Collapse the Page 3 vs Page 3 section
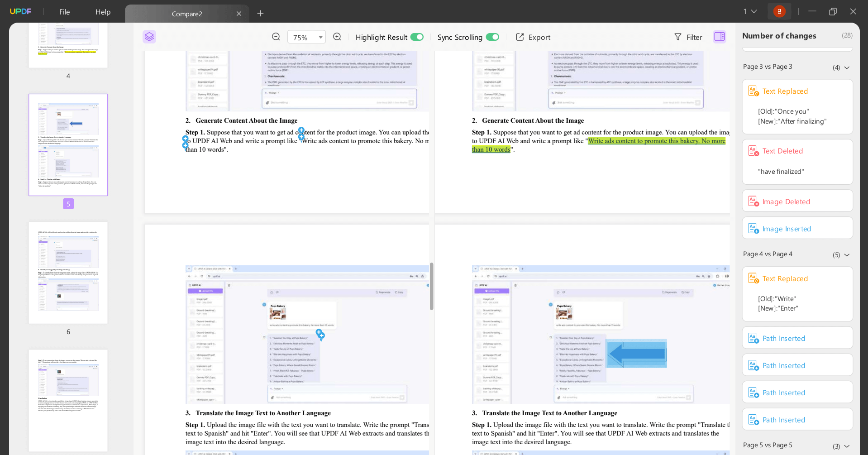The width and height of the screenshot is (868, 455). coord(847,67)
